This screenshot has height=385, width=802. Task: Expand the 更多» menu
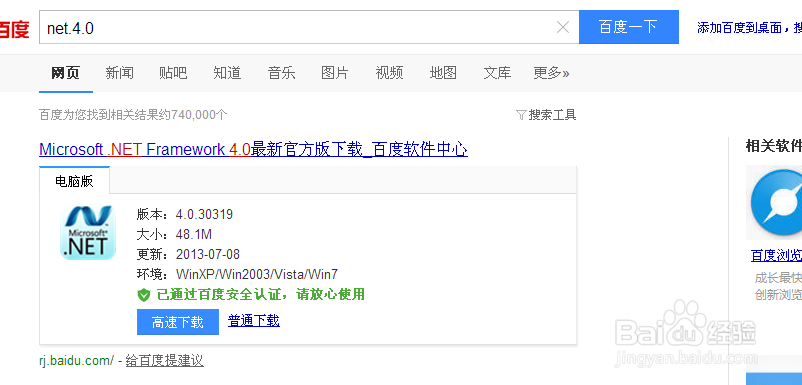coord(551,73)
